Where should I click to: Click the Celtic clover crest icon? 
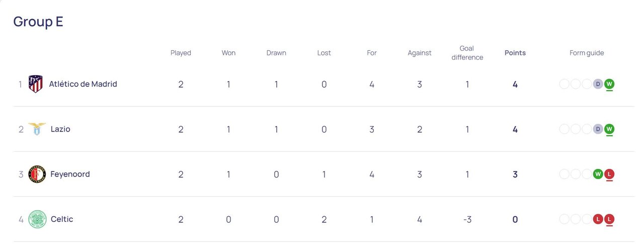pyautogui.click(x=37, y=219)
